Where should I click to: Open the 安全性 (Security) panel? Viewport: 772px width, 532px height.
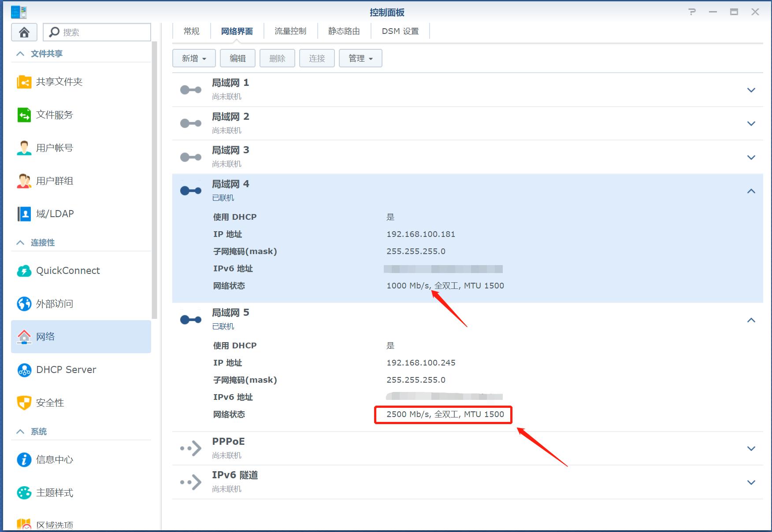pos(49,403)
